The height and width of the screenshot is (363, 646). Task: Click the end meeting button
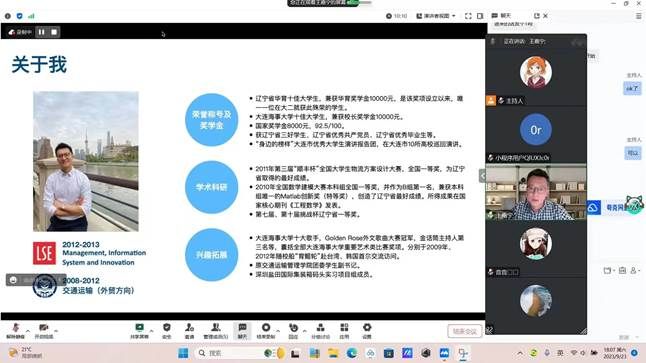[x=465, y=331]
